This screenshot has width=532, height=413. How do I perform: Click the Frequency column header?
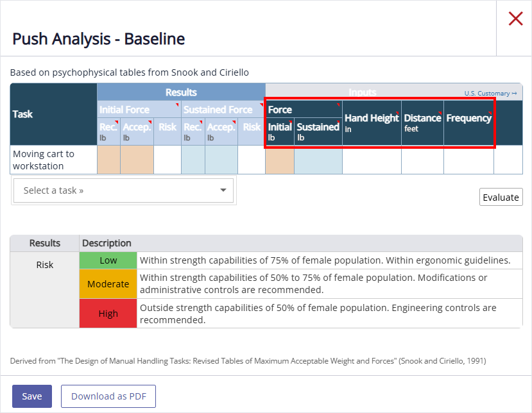point(468,119)
